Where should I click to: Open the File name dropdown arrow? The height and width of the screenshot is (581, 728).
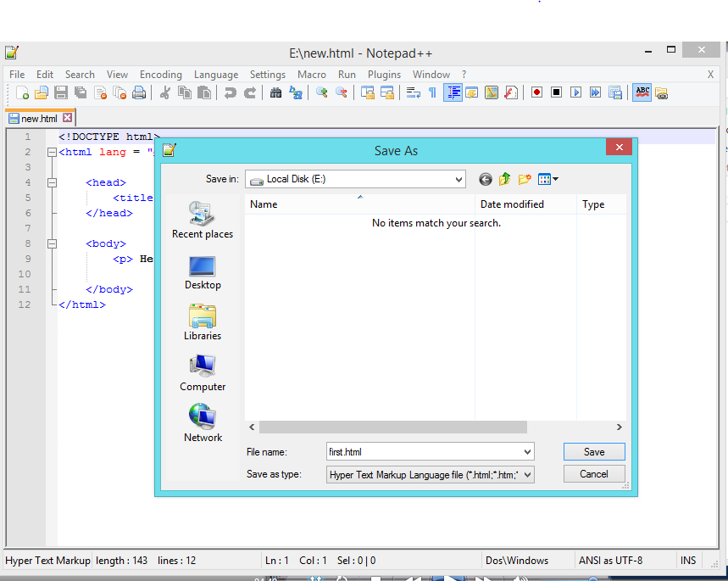tap(527, 452)
